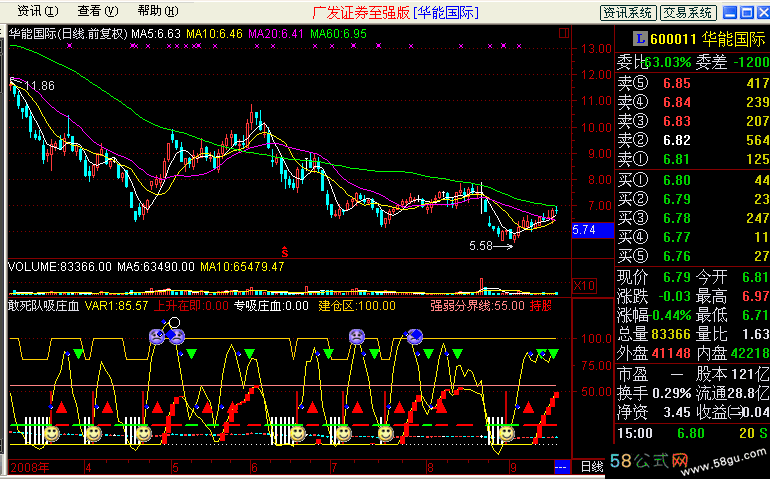Screen dimensions: 770x479
Task: Click the MA20:6.41 indicator label
Action: [x=276, y=34]
